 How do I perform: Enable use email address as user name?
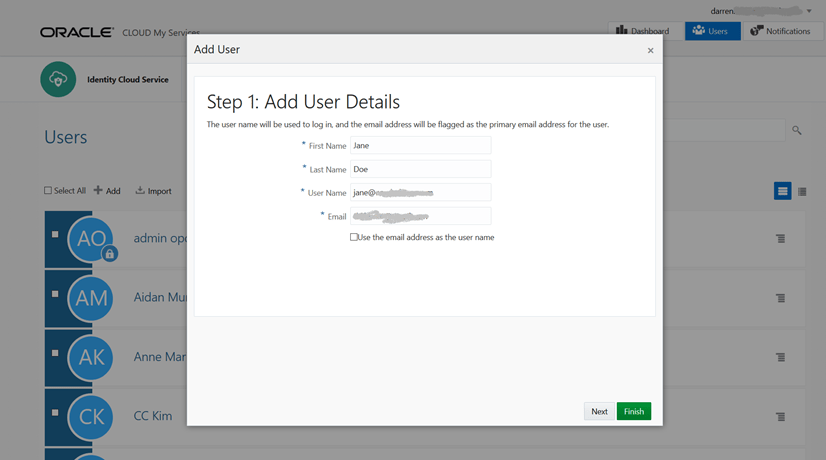354,237
